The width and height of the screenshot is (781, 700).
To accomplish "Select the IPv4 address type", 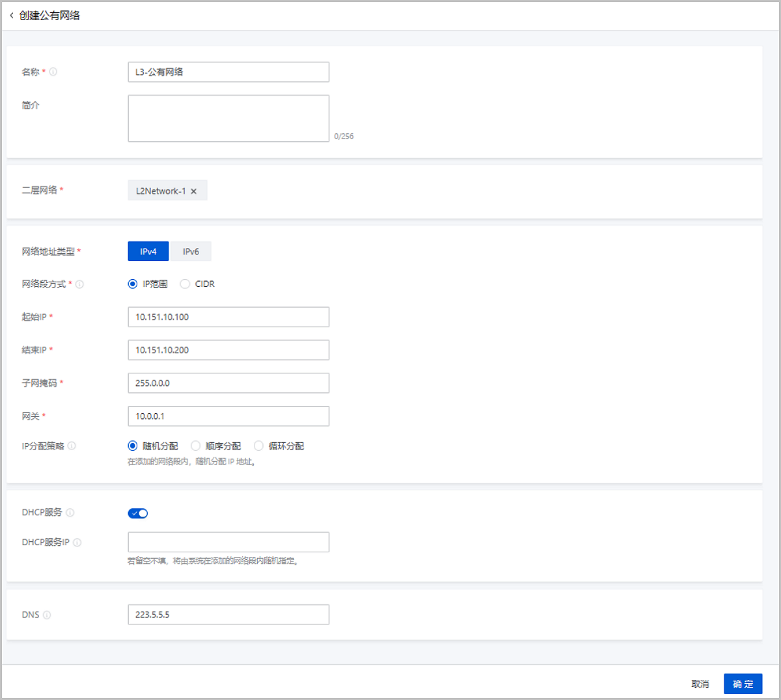I will [148, 251].
